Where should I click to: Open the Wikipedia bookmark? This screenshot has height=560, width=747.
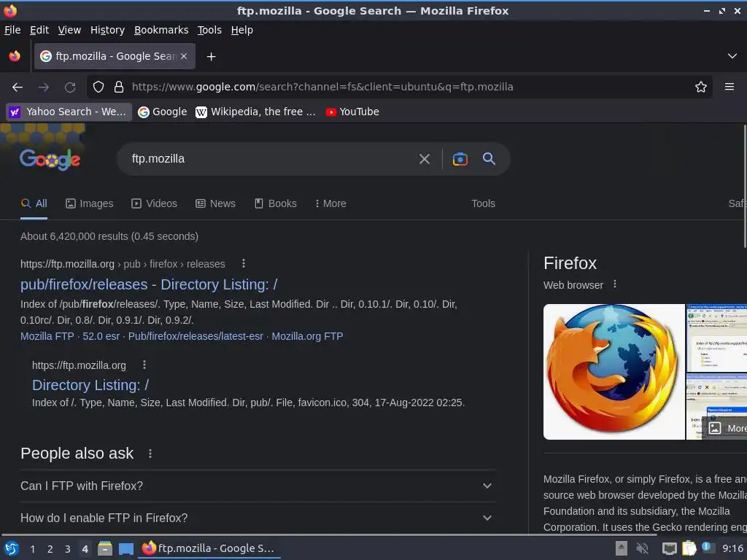click(x=256, y=112)
